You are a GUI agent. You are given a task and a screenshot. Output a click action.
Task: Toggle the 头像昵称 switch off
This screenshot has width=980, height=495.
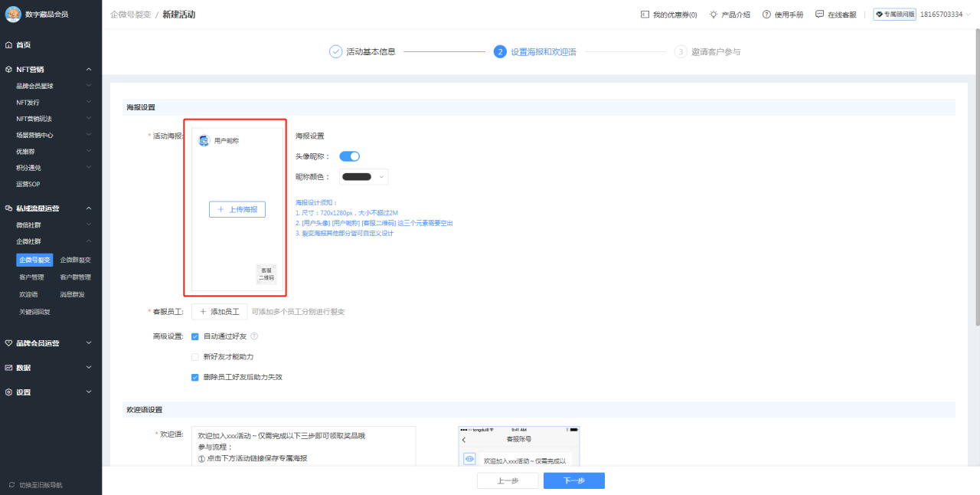(x=349, y=156)
